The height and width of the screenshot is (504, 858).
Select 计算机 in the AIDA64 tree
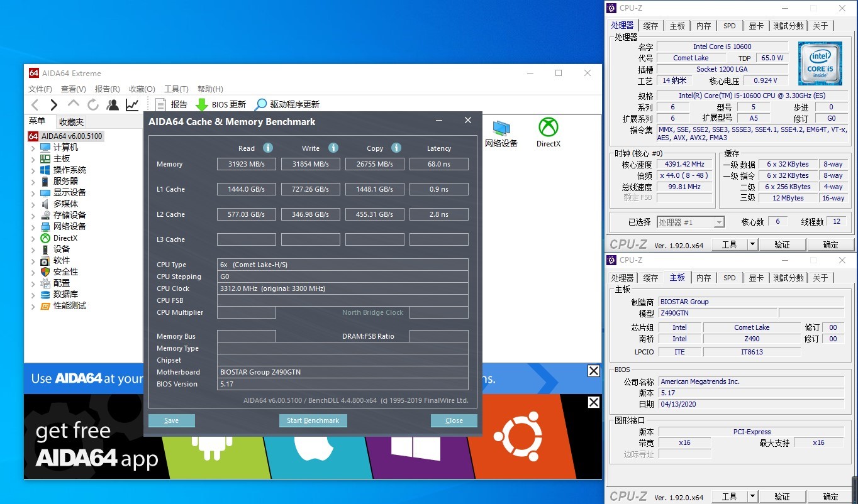[59, 147]
